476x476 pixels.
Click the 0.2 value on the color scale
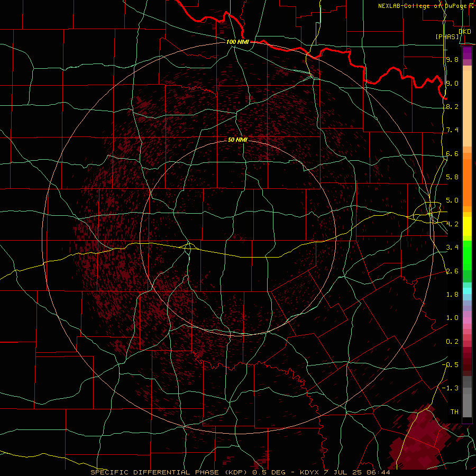click(x=452, y=342)
